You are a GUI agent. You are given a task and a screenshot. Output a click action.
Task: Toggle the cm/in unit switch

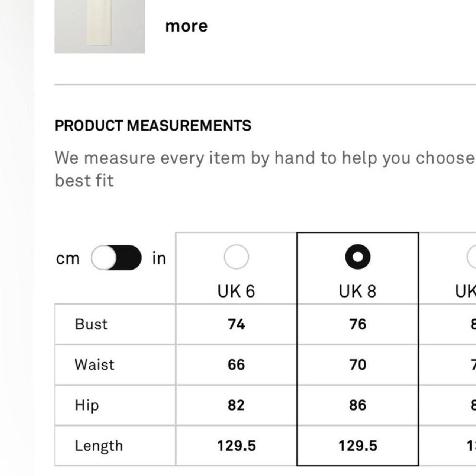[x=116, y=257]
